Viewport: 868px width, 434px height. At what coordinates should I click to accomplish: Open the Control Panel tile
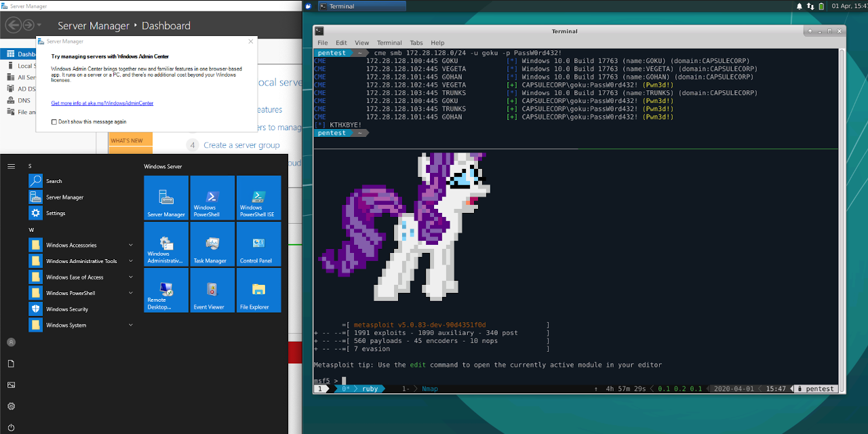[258, 243]
